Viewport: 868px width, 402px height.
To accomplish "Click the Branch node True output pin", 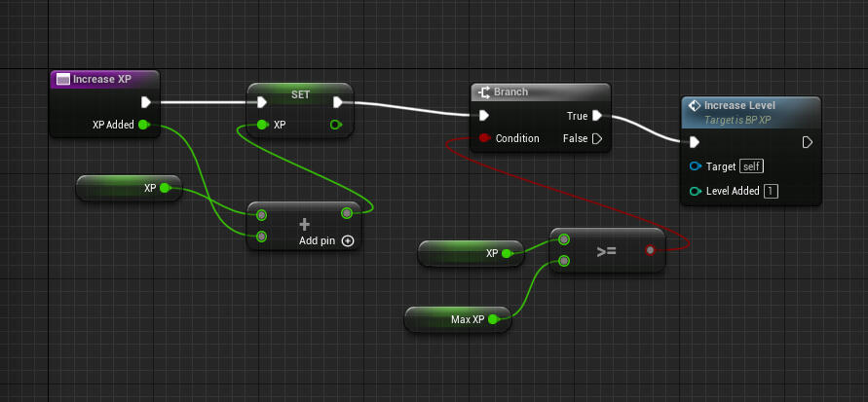I will 597,116.
